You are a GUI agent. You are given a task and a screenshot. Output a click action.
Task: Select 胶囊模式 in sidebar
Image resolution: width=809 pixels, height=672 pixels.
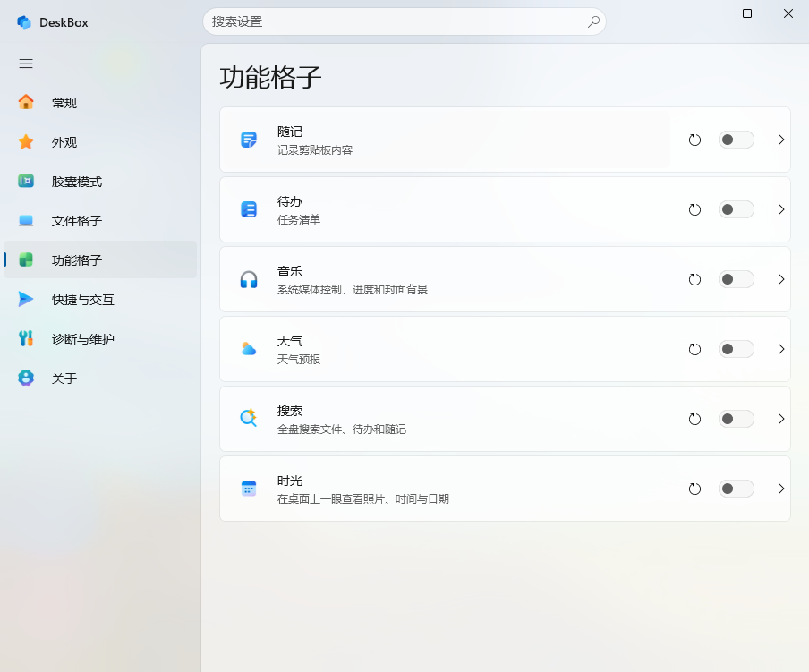click(100, 182)
